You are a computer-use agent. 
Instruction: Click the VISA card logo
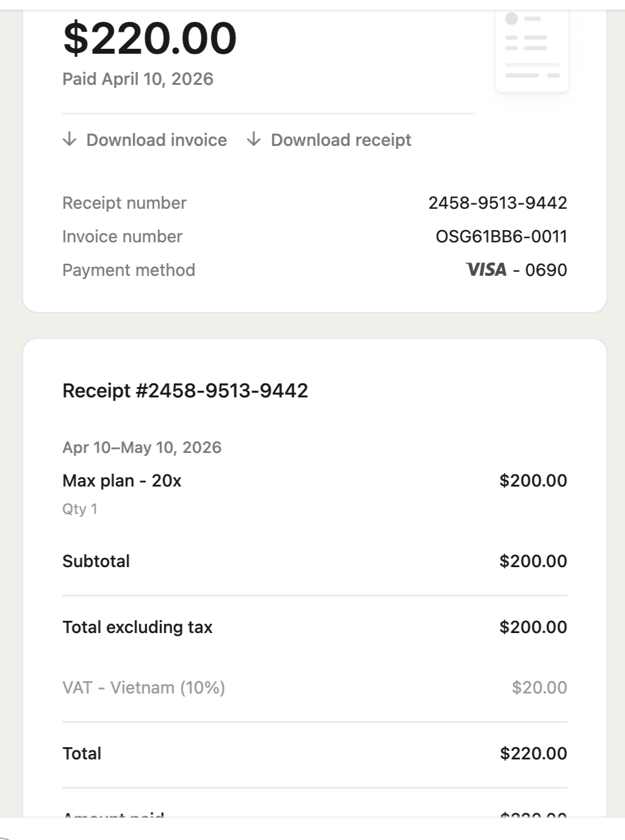point(486,270)
